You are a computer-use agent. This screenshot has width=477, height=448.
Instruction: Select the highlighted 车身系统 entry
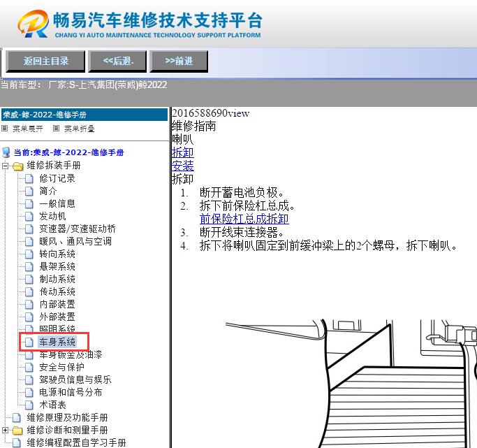click(x=57, y=342)
